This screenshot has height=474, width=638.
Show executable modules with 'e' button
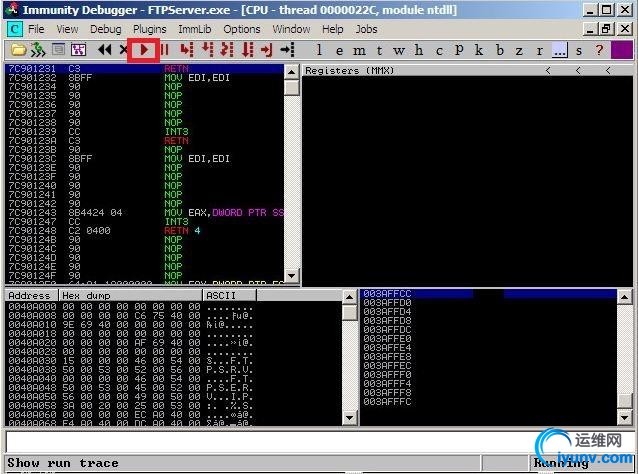(339, 50)
